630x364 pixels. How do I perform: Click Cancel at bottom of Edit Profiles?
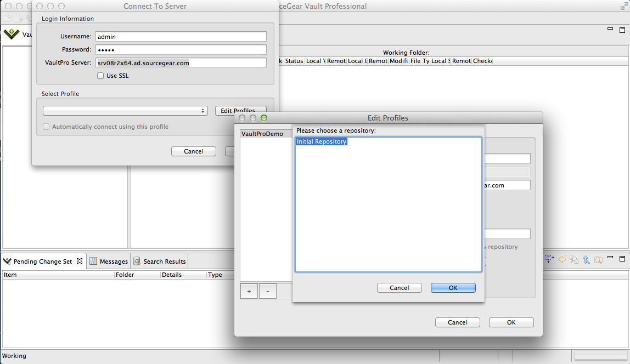pyautogui.click(x=458, y=322)
